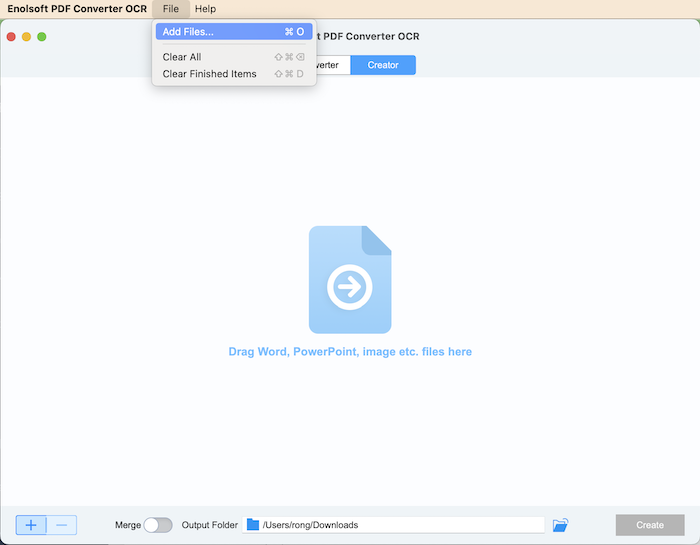Click the plus button to add files
Viewport: 700px width, 545px height.
pos(31,525)
